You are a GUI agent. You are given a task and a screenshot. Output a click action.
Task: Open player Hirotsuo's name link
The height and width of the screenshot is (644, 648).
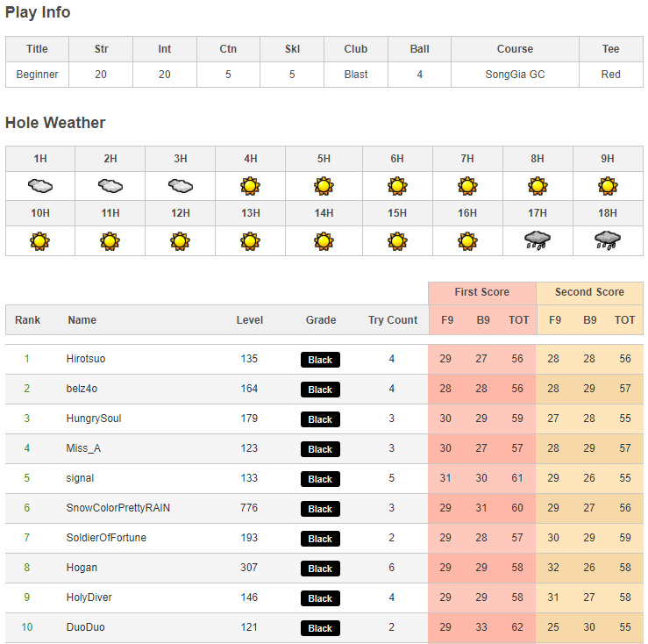86,359
